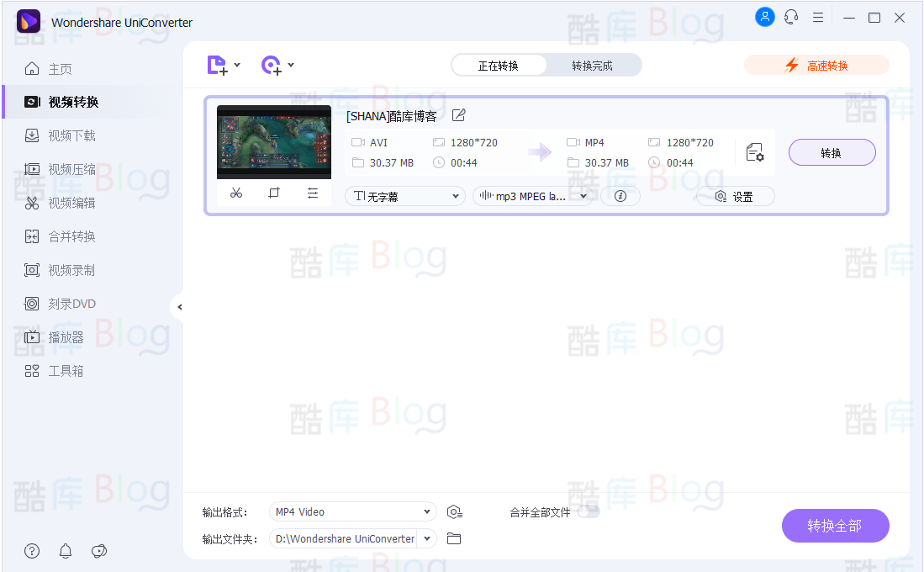The width and height of the screenshot is (924, 572).
Task: Click the notifications bell icon
Action: point(65,551)
